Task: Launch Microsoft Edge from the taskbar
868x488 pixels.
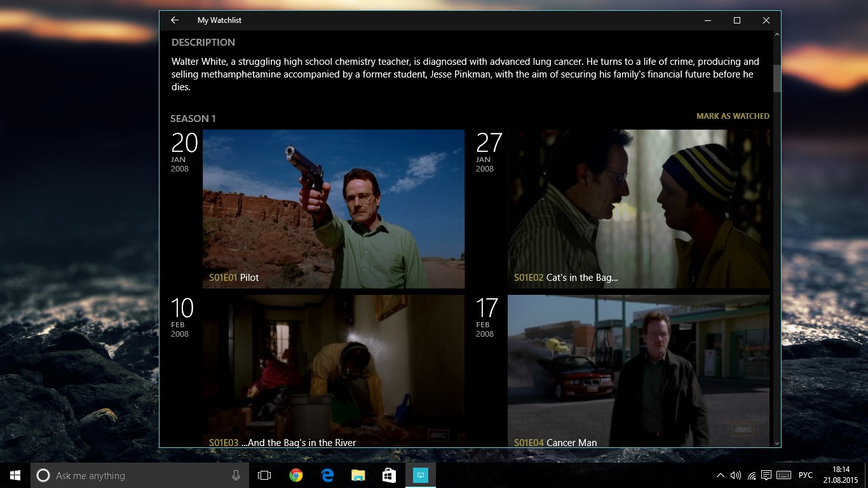Action: tap(327, 475)
